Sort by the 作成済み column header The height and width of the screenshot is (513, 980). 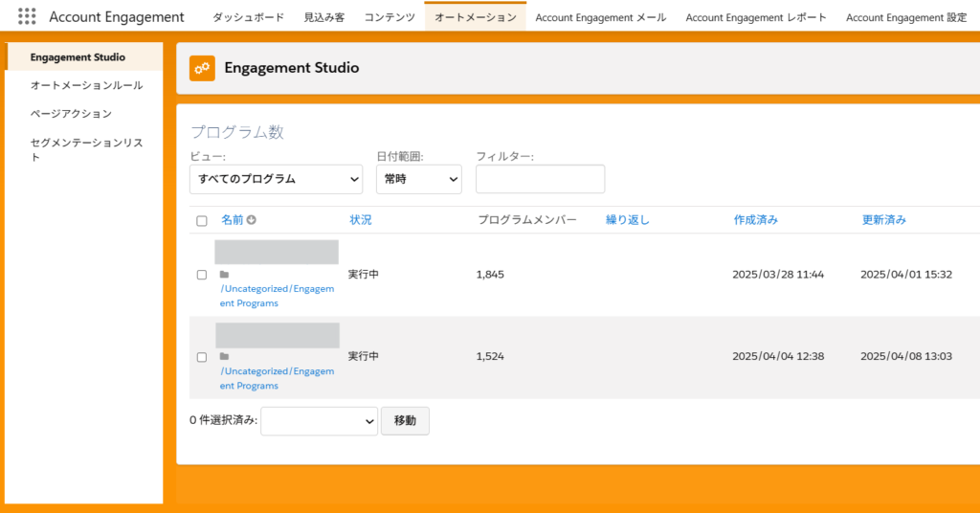(x=756, y=220)
